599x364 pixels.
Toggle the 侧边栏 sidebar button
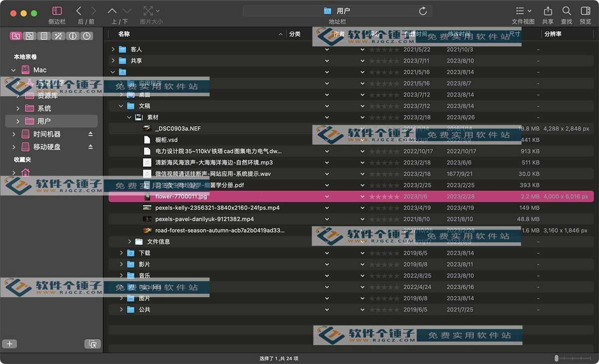click(57, 11)
